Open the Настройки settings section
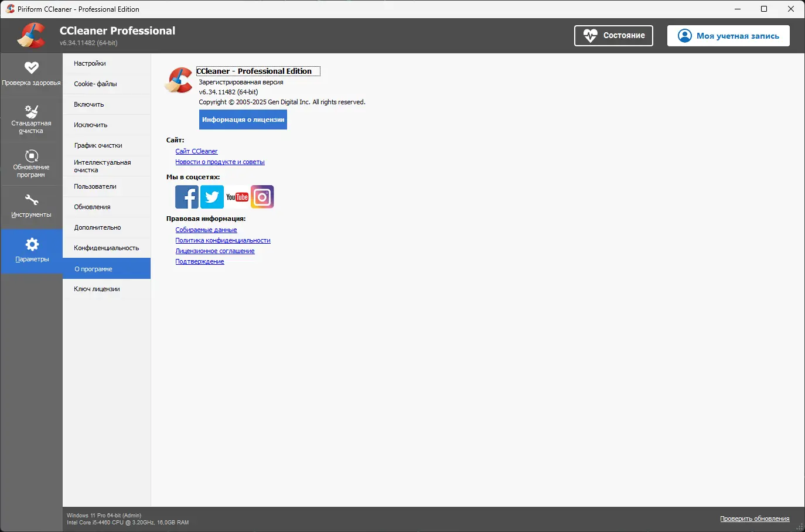 107,63
